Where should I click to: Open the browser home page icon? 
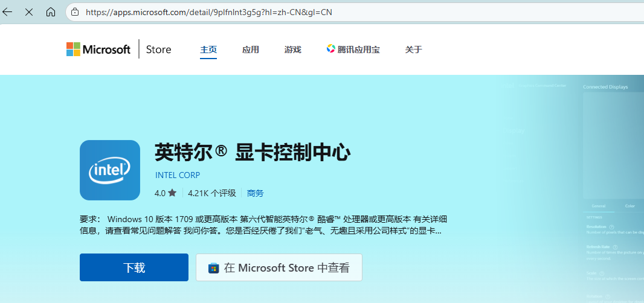(x=51, y=12)
